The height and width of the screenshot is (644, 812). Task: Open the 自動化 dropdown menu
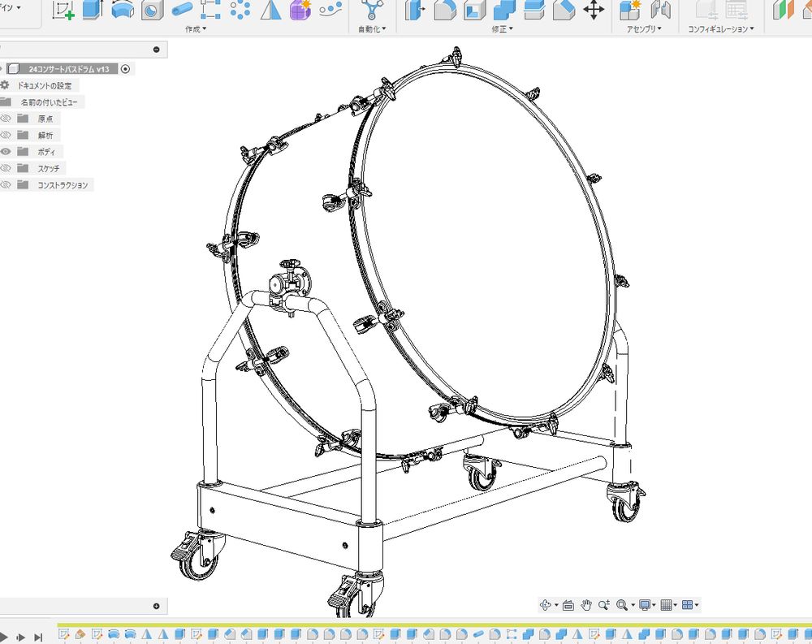373,29
